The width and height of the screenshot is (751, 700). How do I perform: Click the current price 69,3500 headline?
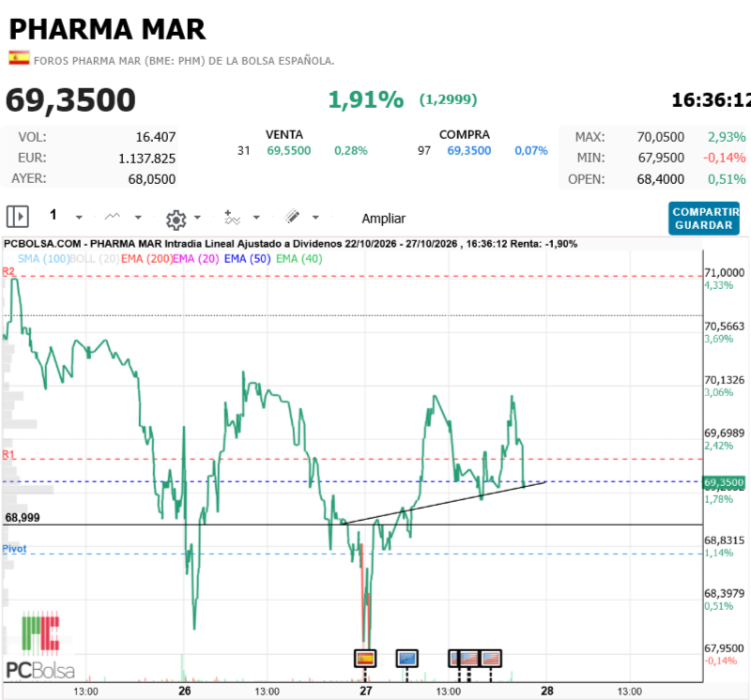tap(70, 100)
